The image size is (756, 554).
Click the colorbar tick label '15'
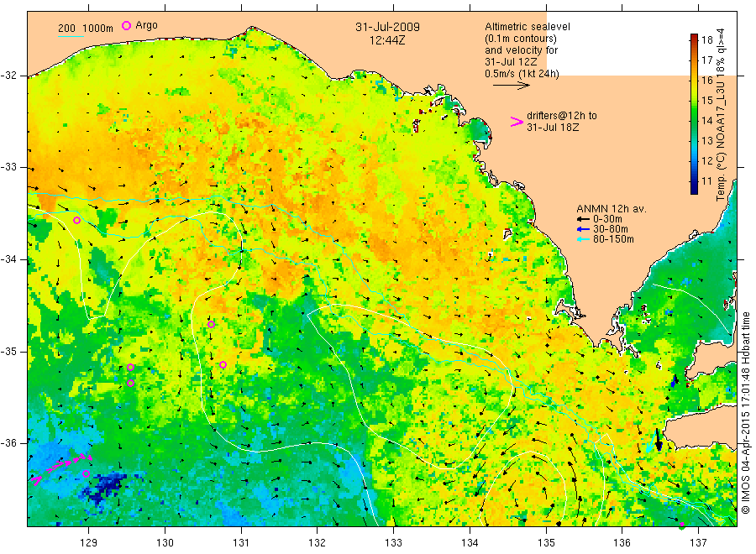706,100
